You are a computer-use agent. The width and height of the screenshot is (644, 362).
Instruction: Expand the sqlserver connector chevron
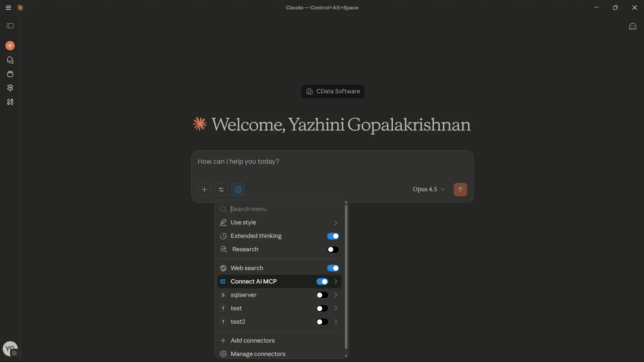tap(335, 295)
